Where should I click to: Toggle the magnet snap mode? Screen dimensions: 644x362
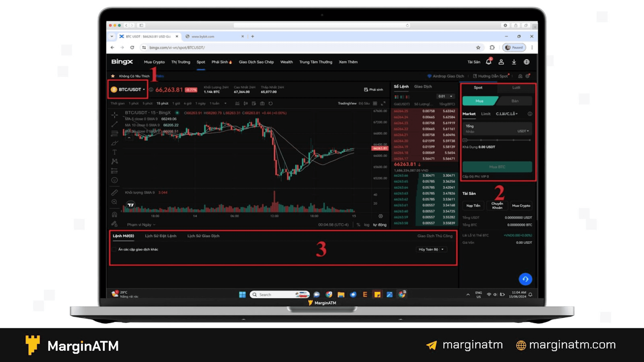(115, 214)
